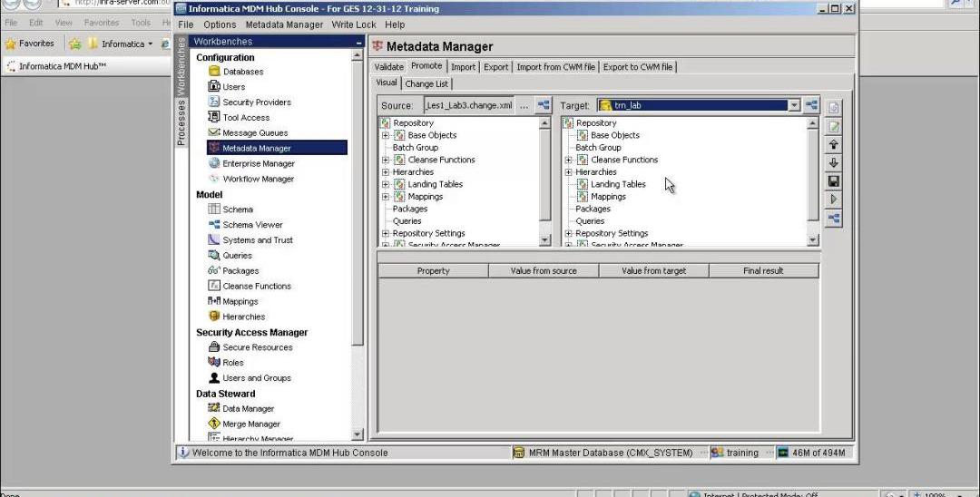The image size is (980, 497).
Task: Open the Write Lock menu
Action: pos(354,24)
